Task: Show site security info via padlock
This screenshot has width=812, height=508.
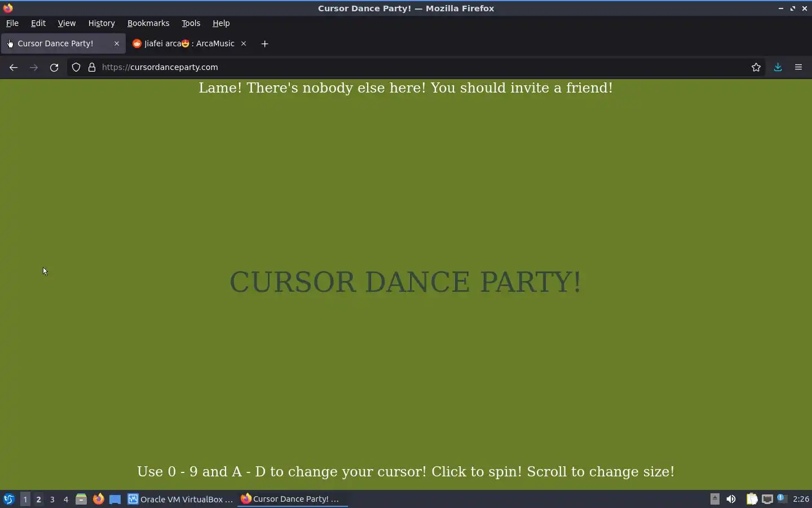Action: pos(92,67)
